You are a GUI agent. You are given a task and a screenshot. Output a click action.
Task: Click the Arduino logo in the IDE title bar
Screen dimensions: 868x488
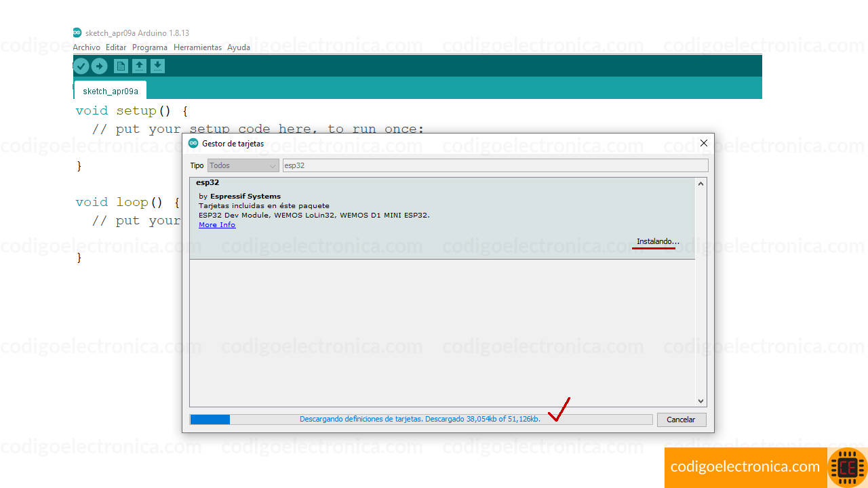77,33
